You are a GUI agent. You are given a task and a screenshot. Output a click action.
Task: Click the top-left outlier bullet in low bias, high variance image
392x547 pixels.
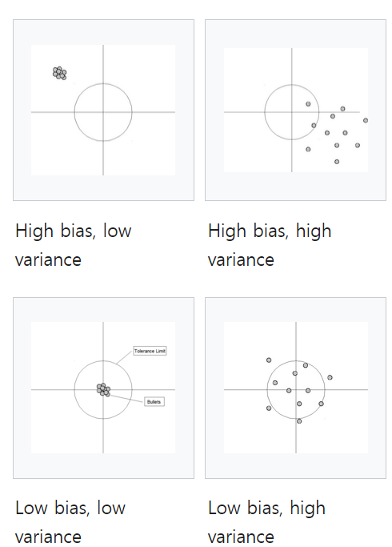point(269,360)
